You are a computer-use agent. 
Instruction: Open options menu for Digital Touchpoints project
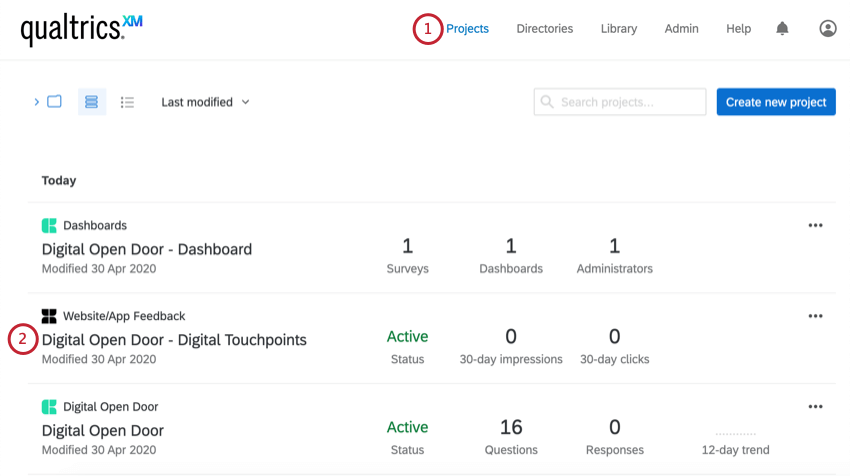(815, 316)
